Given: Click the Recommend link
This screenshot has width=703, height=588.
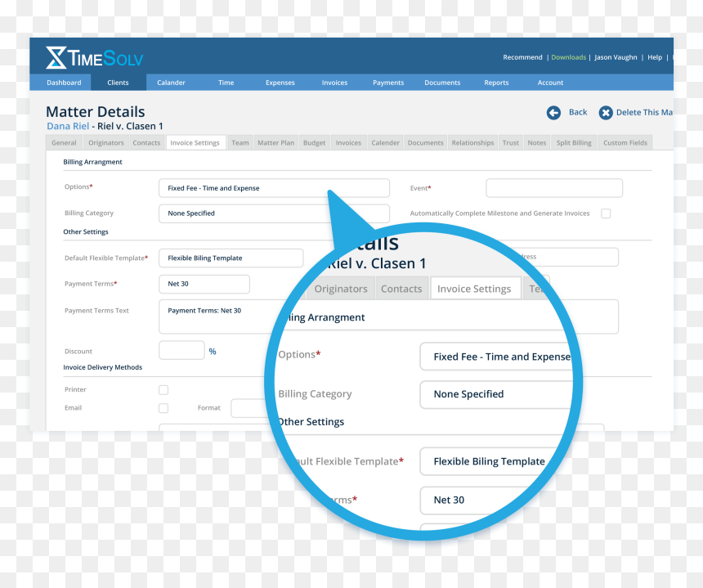Looking at the screenshot, I should tap(522, 57).
